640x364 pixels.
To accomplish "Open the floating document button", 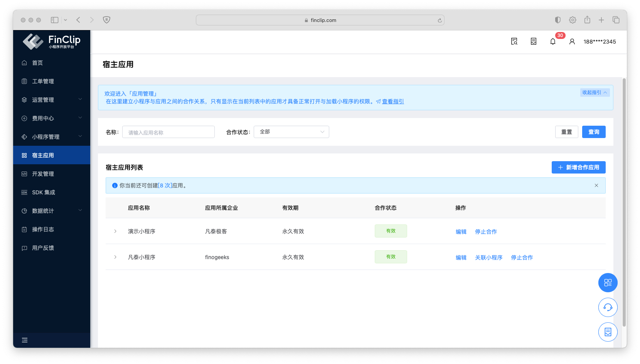I will click(608, 332).
